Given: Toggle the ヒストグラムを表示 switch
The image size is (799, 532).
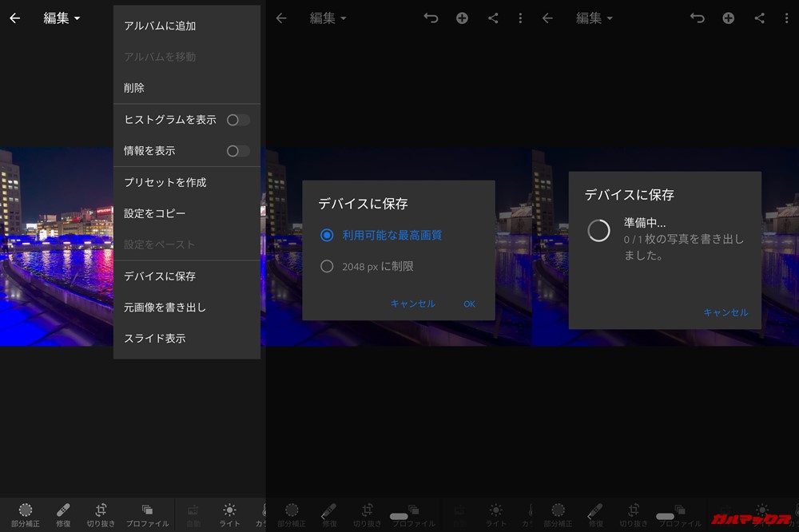Looking at the screenshot, I should coord(237,120).
